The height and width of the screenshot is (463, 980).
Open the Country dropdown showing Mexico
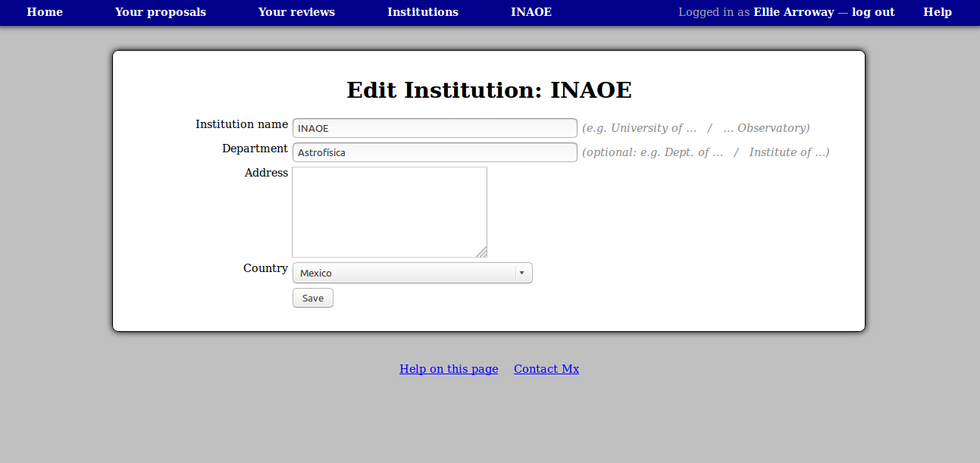[x=412, y=273]
